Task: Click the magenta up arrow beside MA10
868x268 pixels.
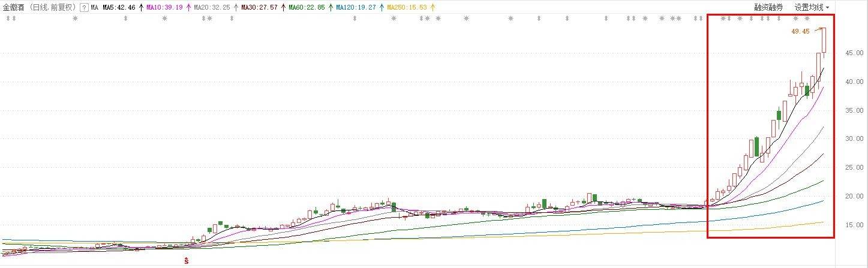Action: coord(188,8)
